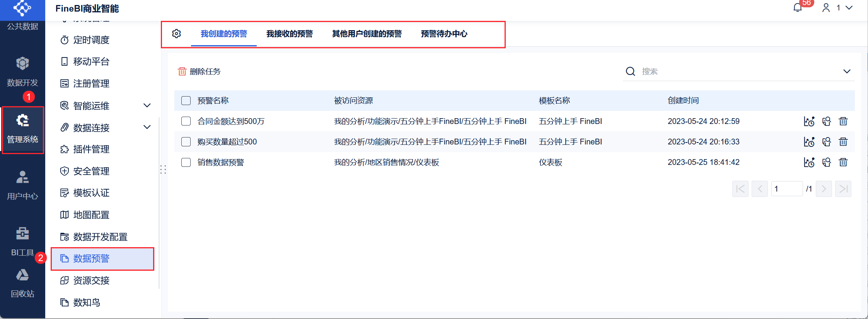
Task: Switch to the 我接收的预警 tab
Action: pos(290,34)
